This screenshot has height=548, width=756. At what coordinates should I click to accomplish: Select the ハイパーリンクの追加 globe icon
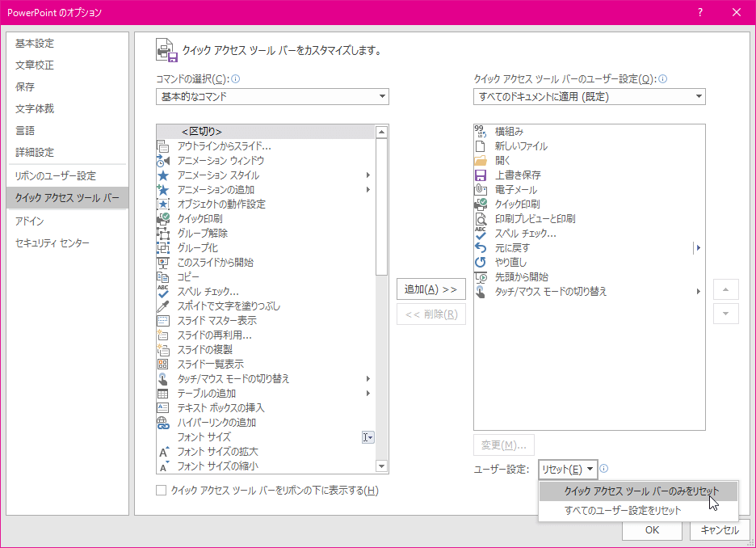coord(163,423)
